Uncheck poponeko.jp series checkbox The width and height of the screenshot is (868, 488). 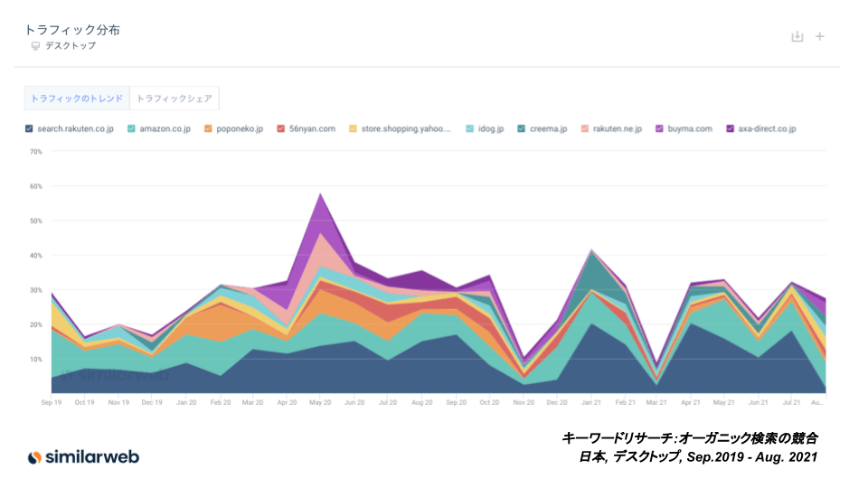209,129
